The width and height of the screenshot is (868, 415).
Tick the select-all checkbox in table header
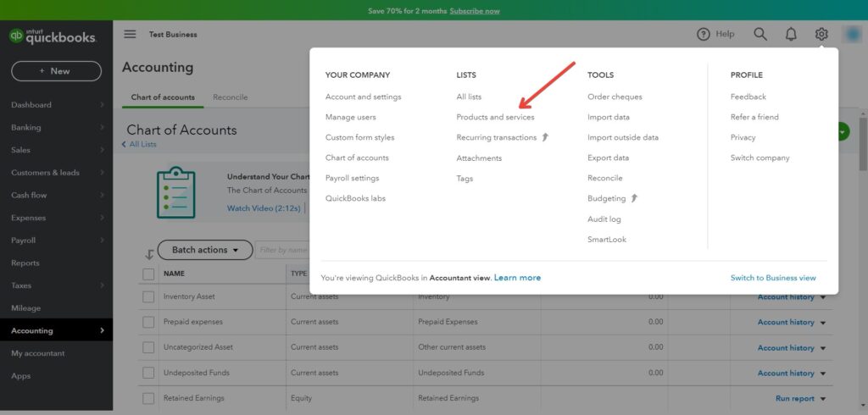148,274
